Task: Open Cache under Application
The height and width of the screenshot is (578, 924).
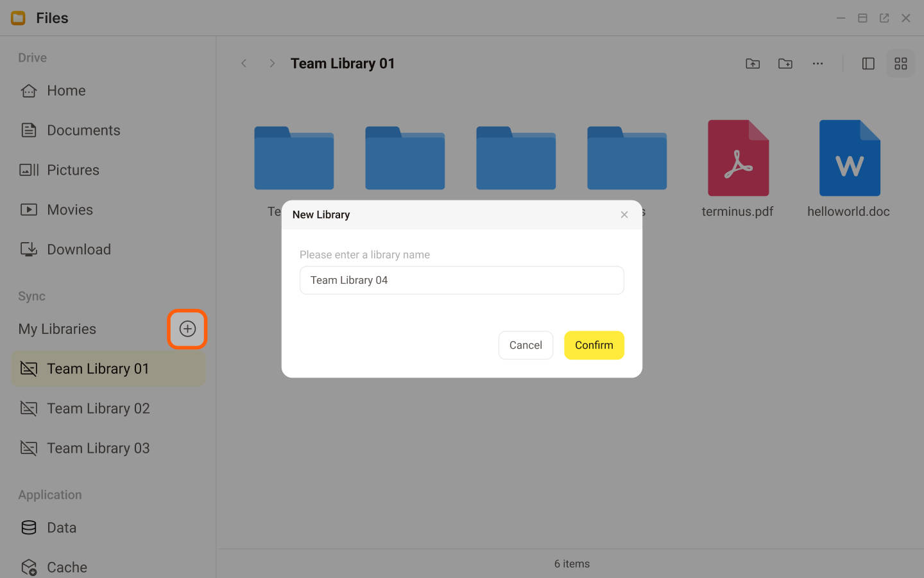Action: (x=108, y=567)
